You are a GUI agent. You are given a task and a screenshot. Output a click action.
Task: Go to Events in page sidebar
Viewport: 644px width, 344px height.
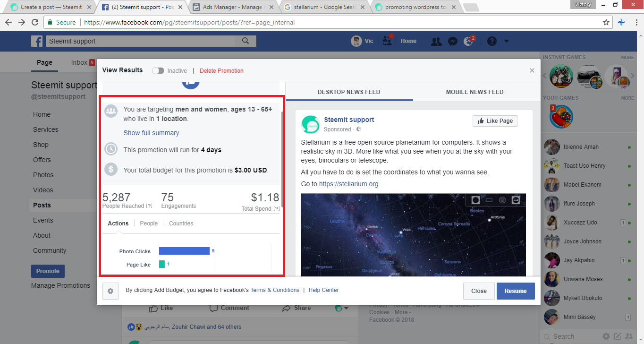43,220
